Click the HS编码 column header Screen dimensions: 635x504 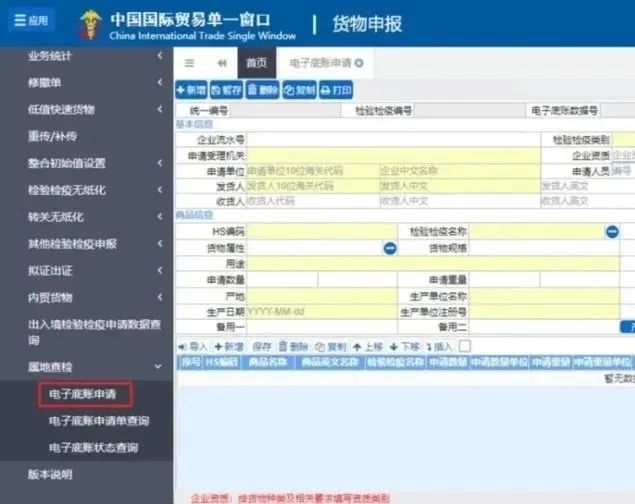coord(221,362)
